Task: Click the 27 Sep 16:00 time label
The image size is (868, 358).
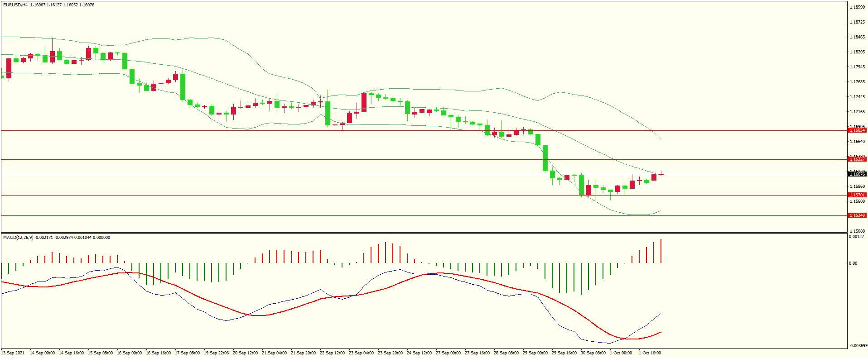Action: (477, 353)
